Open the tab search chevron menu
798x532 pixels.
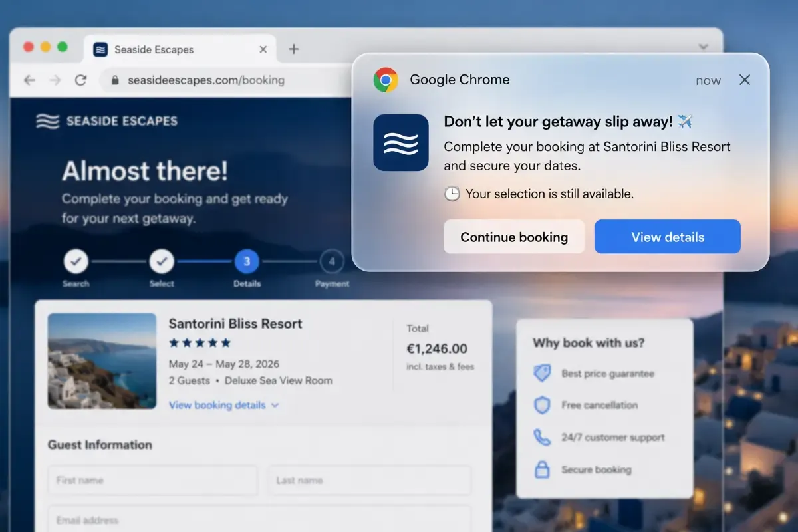click(x=703, y=47)
